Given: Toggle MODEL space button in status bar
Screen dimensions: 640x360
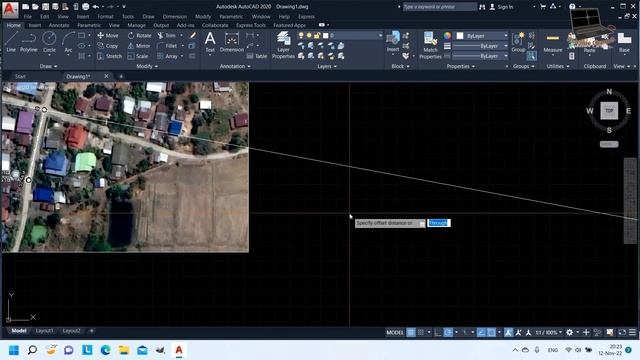Looking at the screenshot, I should 395,333.
